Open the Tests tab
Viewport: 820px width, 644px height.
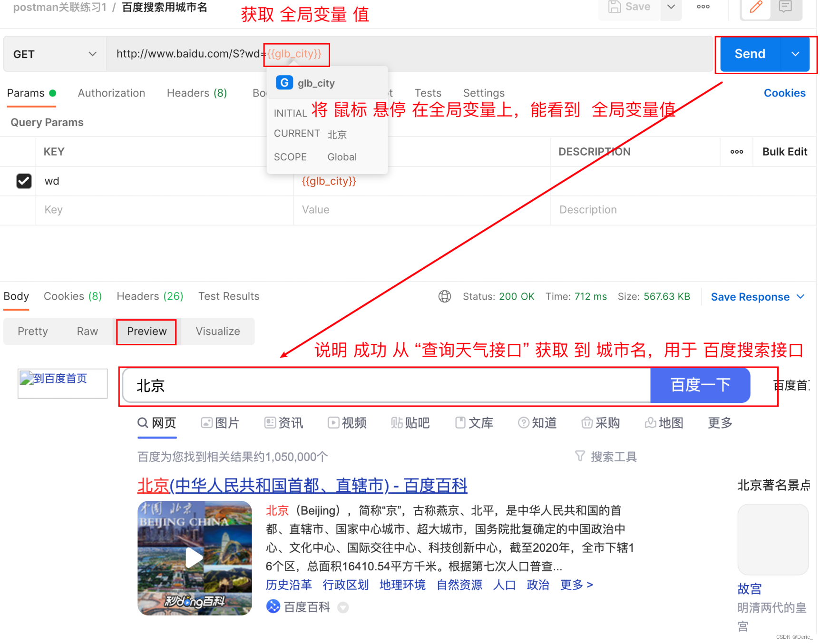coord(428,93)
